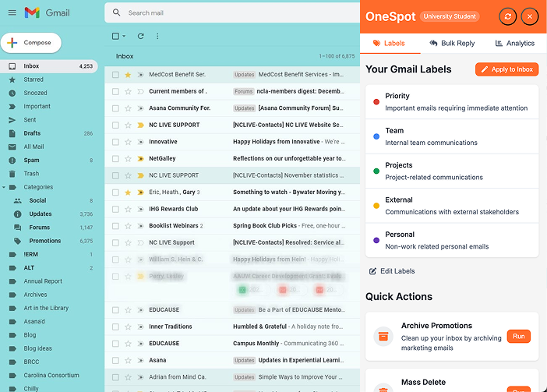
Task: Switch to the Bulk Reply tab
Action: click(x=453, y=43)
